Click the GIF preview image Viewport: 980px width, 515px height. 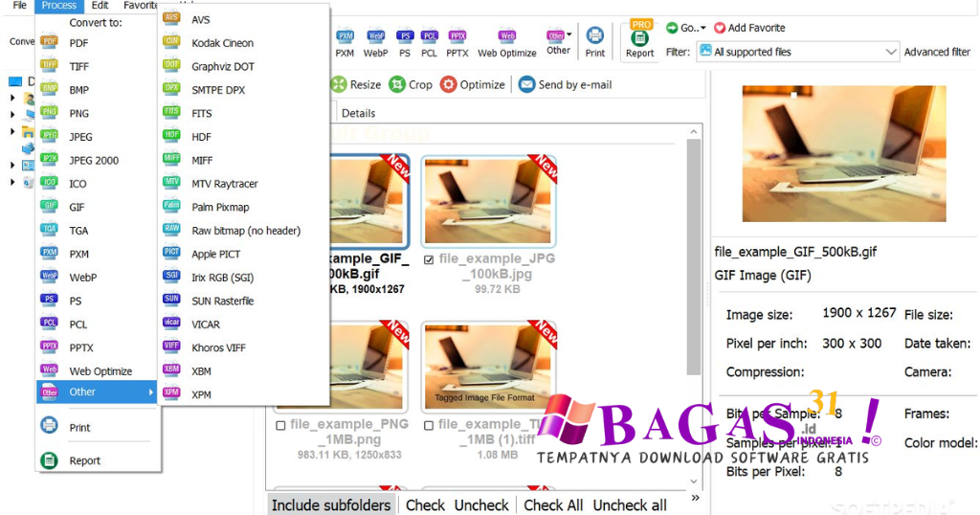[x=844, y=154]
